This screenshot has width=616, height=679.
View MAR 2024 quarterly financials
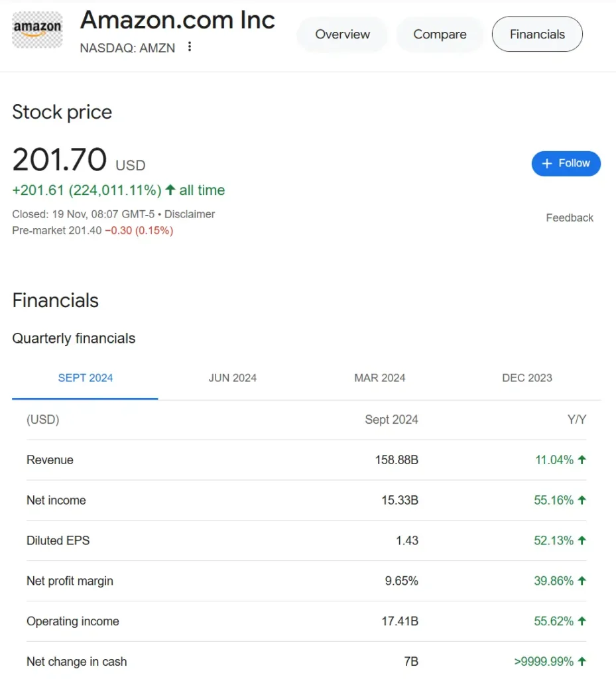(380, 379)
